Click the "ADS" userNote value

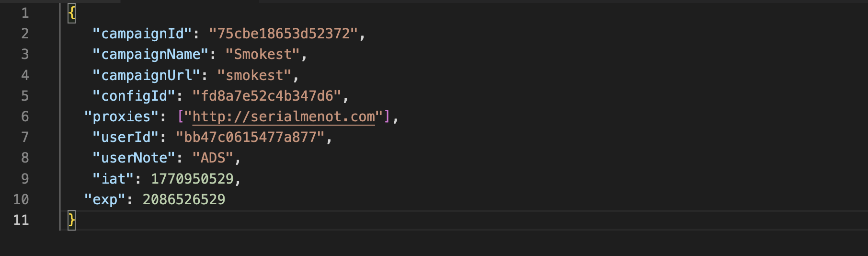pyautogui.click(x=213, y=158)
